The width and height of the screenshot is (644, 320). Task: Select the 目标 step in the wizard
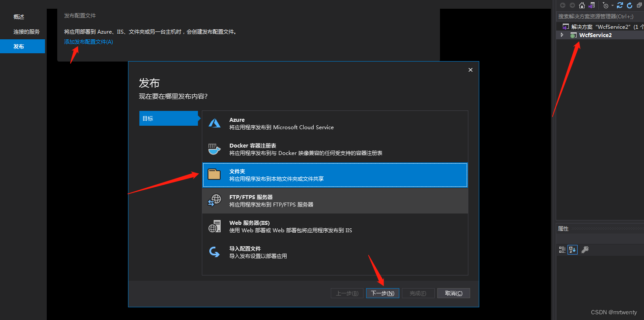169,118
